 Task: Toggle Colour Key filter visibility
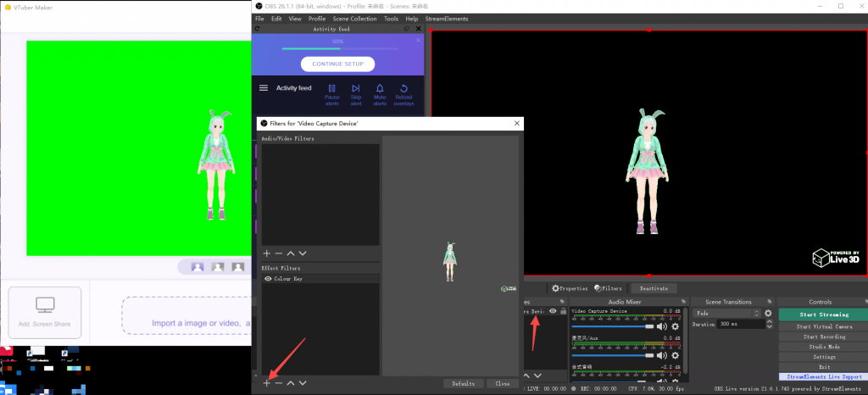pos(268,279)
